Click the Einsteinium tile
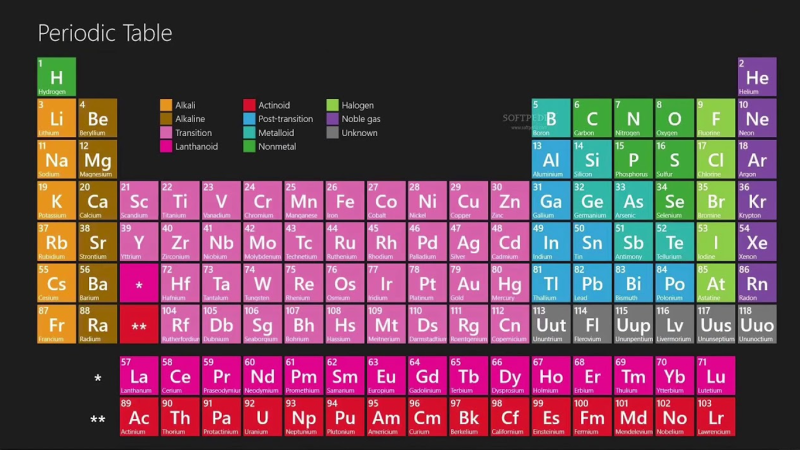 (551, 417)
